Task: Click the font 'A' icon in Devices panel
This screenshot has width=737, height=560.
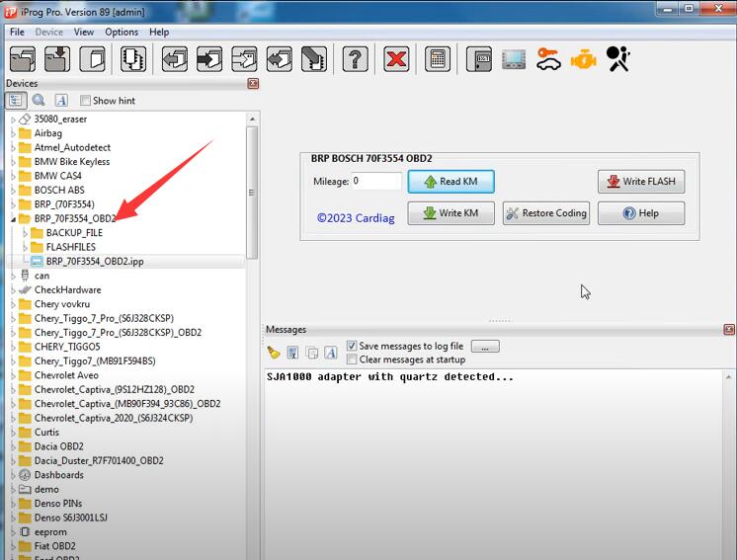Action: tap(61, 100)
